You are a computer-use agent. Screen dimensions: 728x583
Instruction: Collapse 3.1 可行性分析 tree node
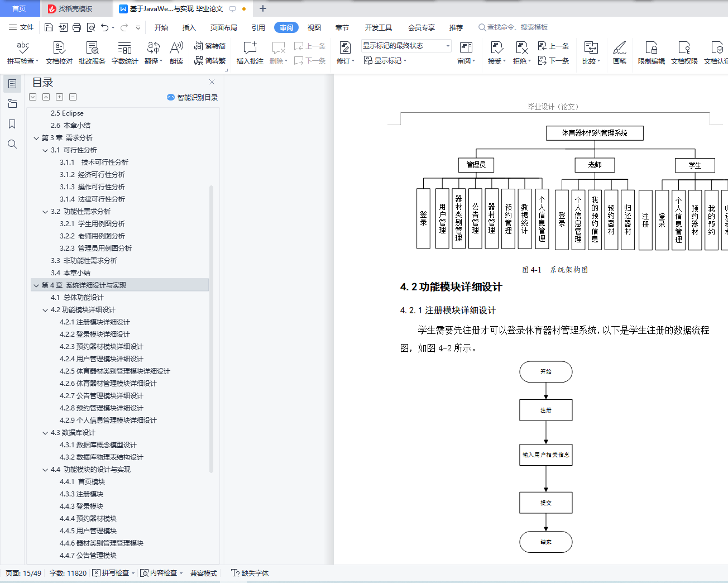pyautogui.click(x=45, y=150)
